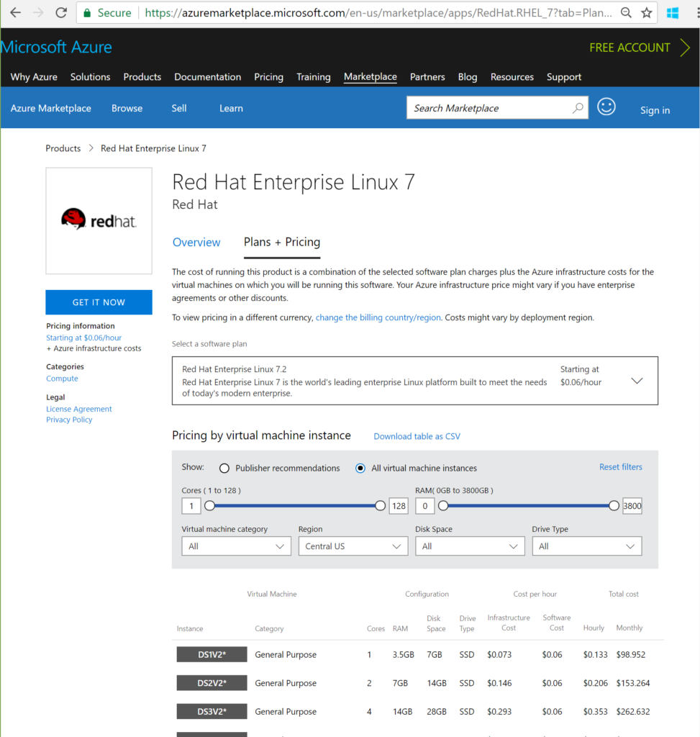Click the browser forward arrow
The image size is (700, 737).
[x=39, y=13]
